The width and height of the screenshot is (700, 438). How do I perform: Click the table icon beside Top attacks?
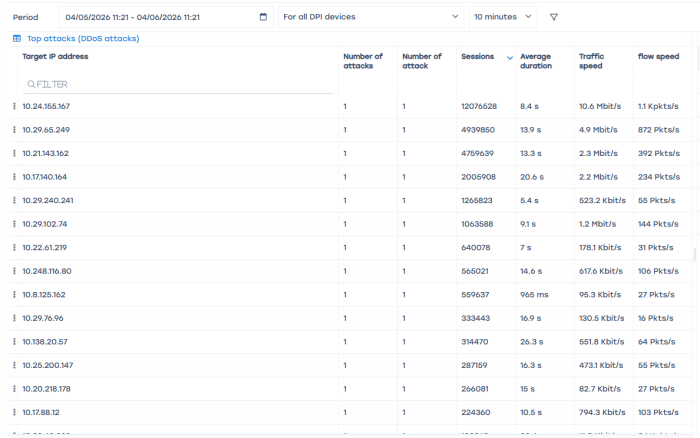pyautogui.click(x=17, y=38)
